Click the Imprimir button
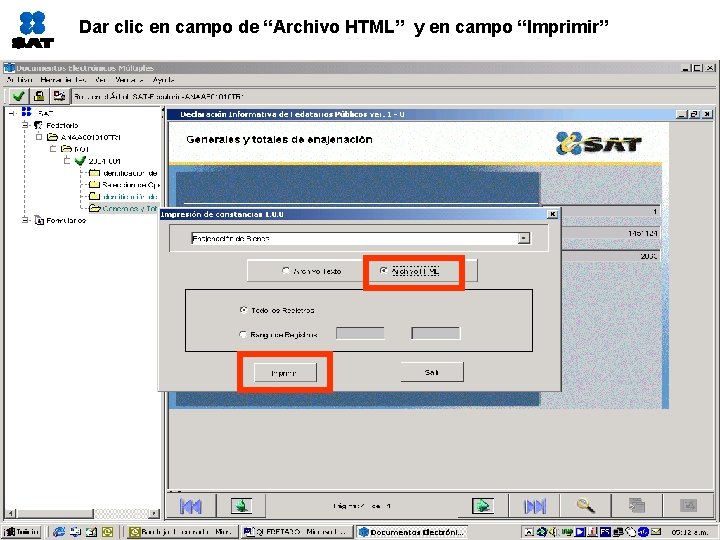Viewport: 720px width, 540px height. tap(285, 372)
